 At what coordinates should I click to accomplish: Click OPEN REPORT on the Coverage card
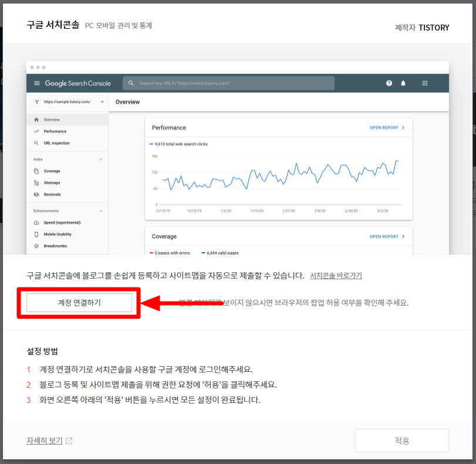click(x=387, y=236)
